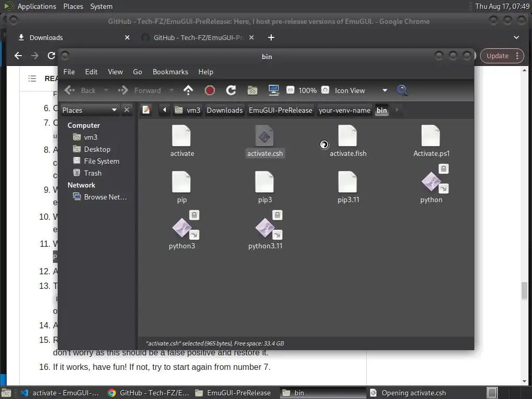Open Chrome tab search chevron
This screenshot has width=532, height=399.
(x=516, y=37)
